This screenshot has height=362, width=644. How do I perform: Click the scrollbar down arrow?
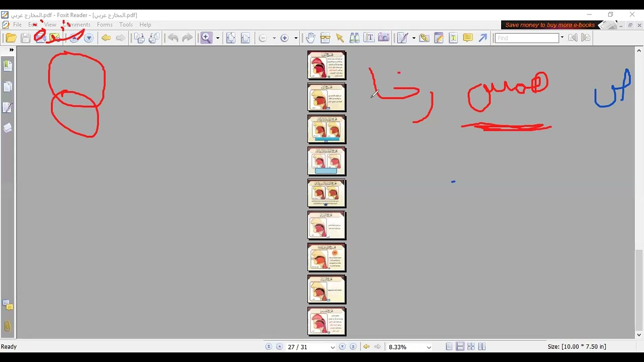tap(639, 335)
